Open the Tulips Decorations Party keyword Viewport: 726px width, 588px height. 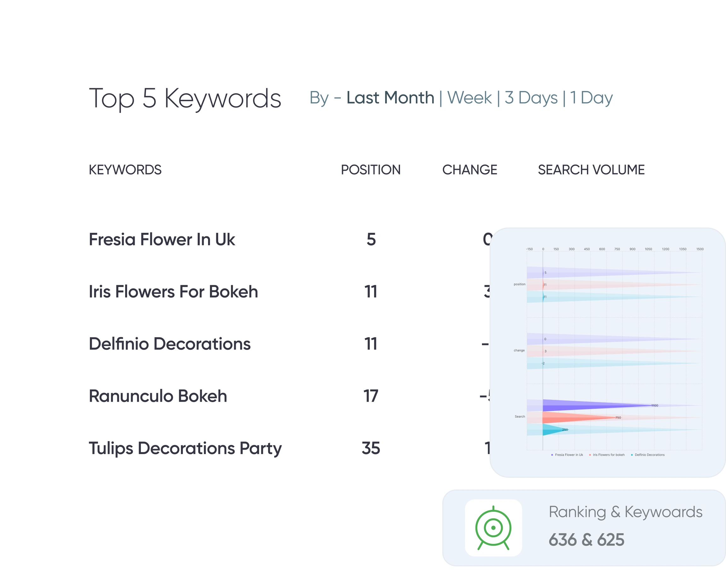coord(185,448)
